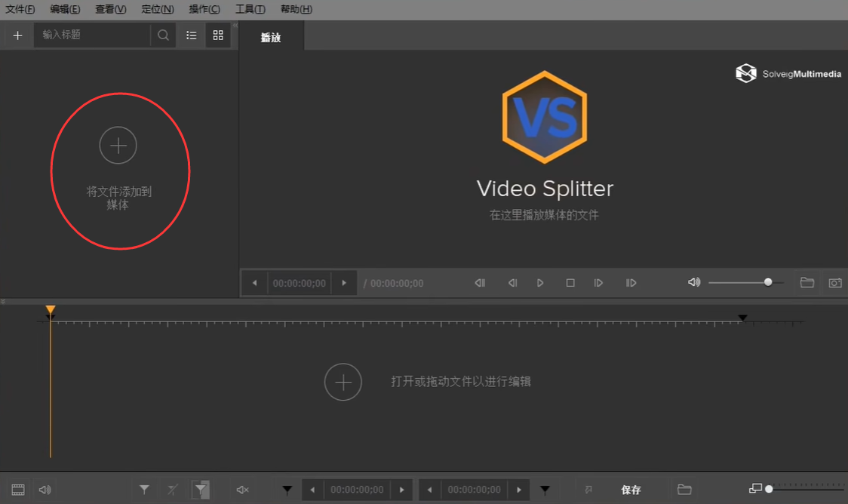Open the 定位(N) menu
848x504 pixels.
(158, 9)
